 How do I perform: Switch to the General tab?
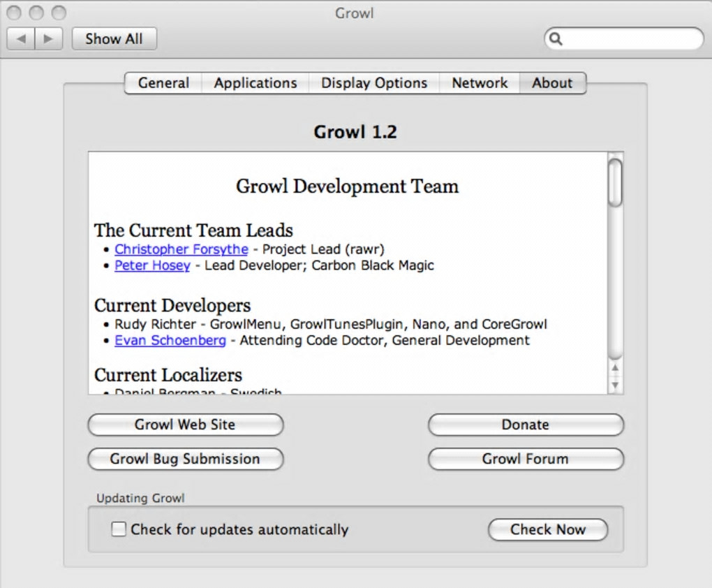(x=163, y=83)
